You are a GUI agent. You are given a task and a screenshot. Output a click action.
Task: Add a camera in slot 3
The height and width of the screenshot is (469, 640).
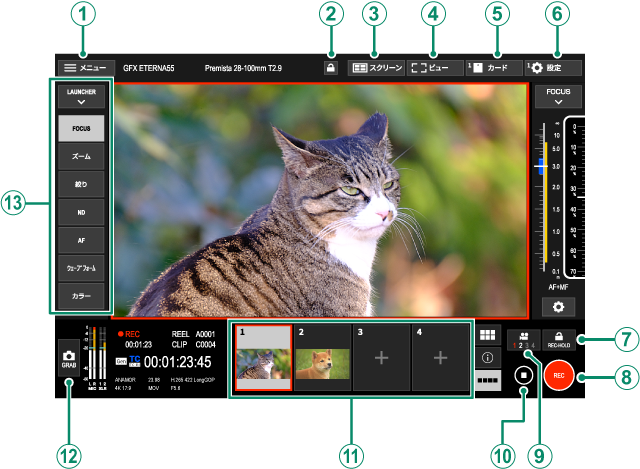click(x=380, y=357)
